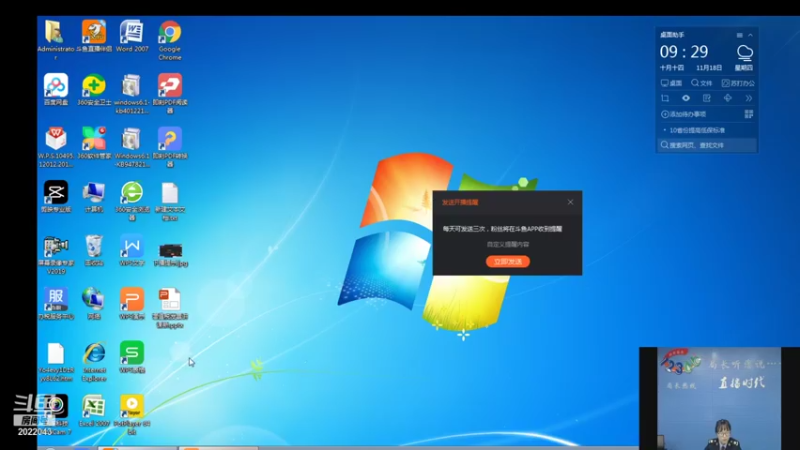The width and height of the screenshot is (800, 450).
Task: Open the black jpg image file icon
Action: pyautogui.click(x=170, y=253)
